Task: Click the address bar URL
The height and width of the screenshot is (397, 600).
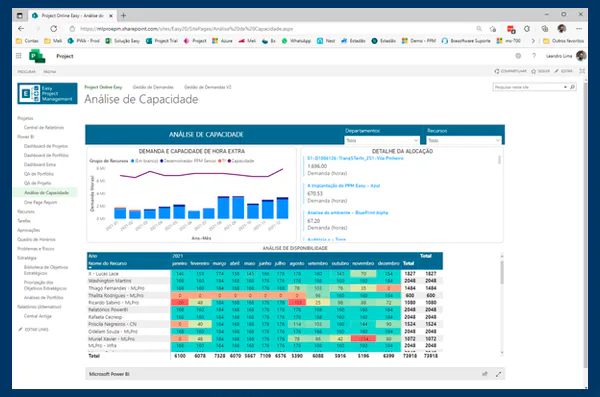Action: 187,29
